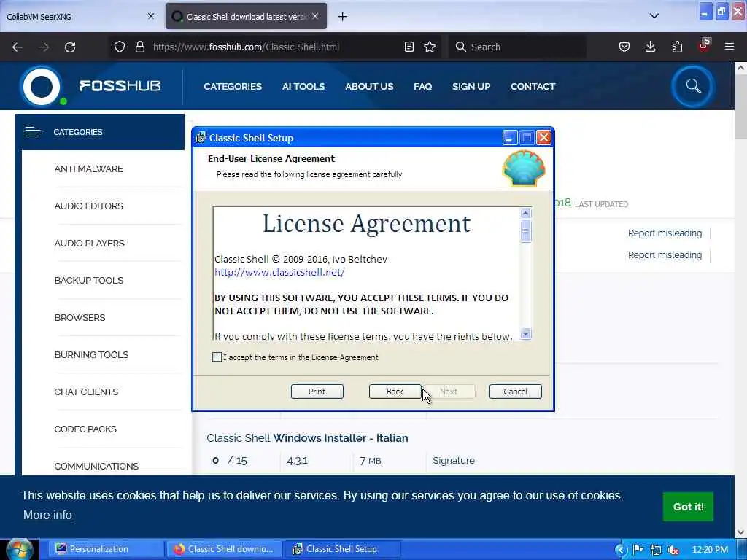Click the Classic Shell seashell logo
This screenshot has width=747, height=560.
point(524,168)
